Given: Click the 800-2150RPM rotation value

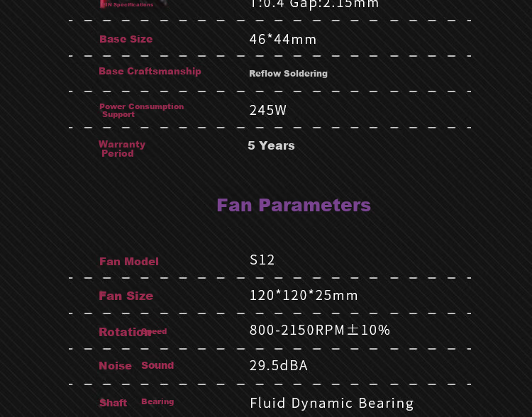Looking at the screenshot, I should click(320, 330).
